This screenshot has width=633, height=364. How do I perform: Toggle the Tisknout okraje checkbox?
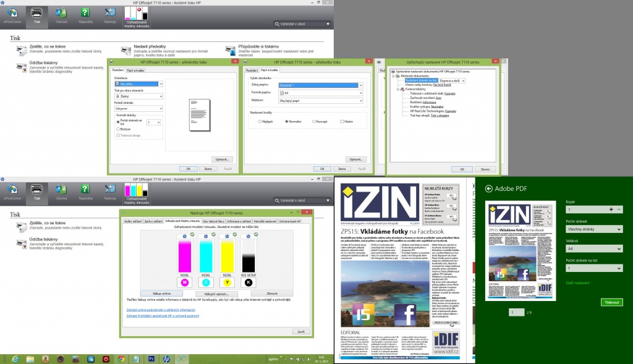coord(118,135)
